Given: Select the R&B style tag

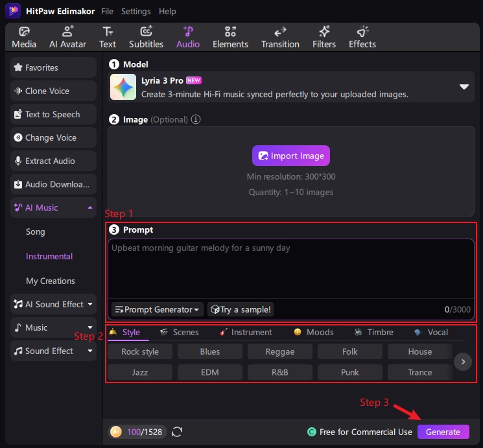Looking at the screenshot, I should (x=279, y=372).
